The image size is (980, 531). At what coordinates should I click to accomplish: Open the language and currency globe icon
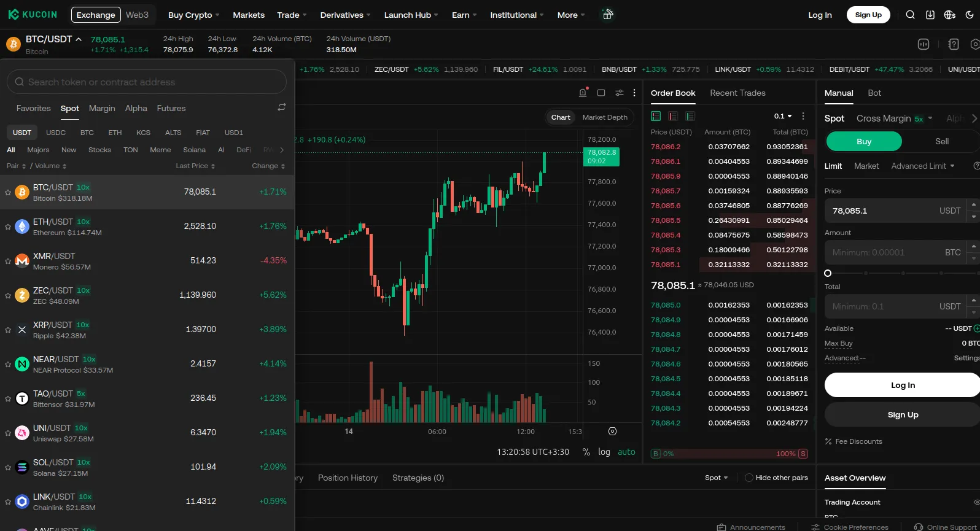950,15
